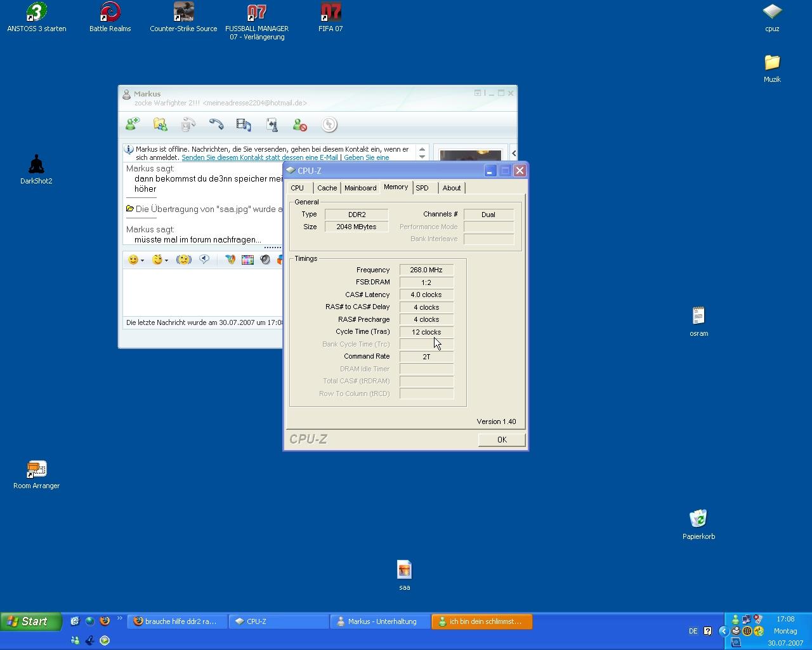The width and height of the screenshot is (812, 650).
Task: Insert a smiley emoticon
Action: pyautogui.click(x=133, y=260)
